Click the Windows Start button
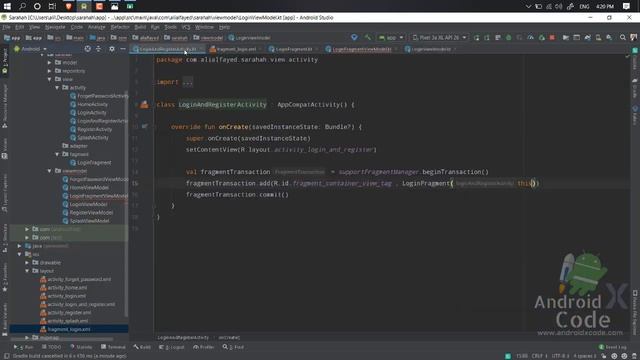The width and height of the screenshot is (640, 360). click(7, 6)
